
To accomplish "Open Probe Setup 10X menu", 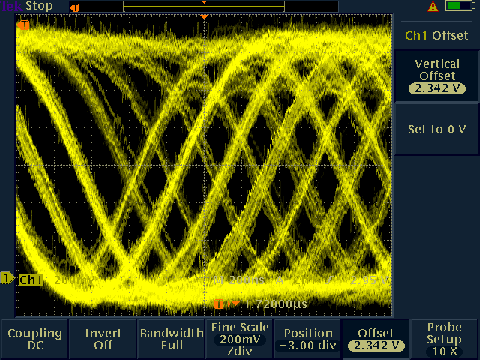I will 444,339.
